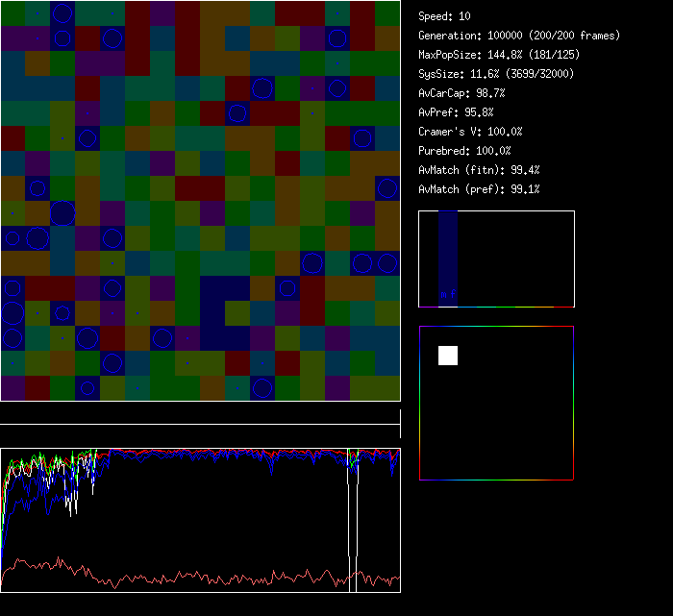Click the empty bar strip below the grid

point(200,414)
